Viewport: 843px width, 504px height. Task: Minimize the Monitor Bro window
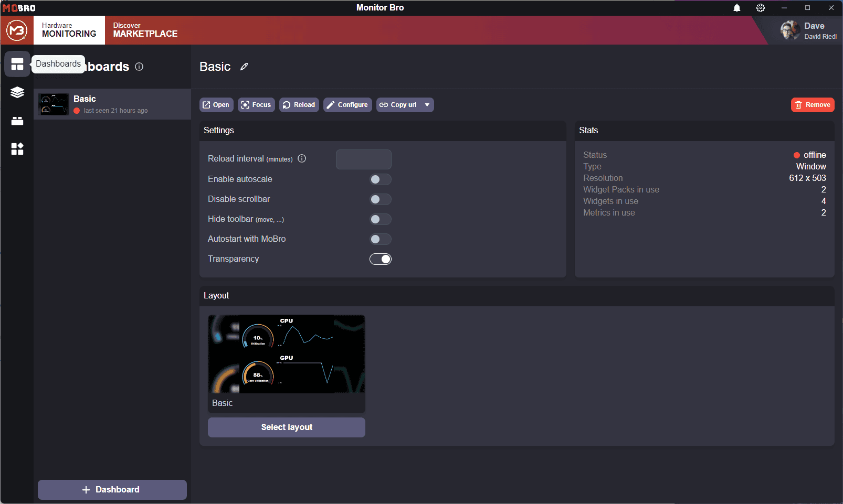pyautogui.click(x=784, y=8)
